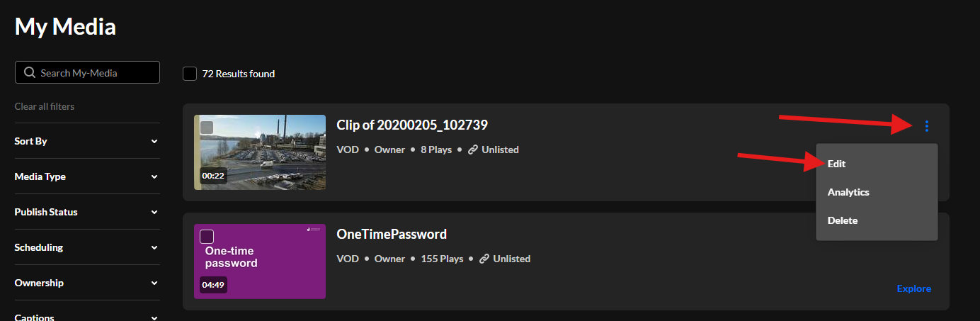Expand the Scheduling filter section
Screen dimensions: 980x321
point(154,247)
